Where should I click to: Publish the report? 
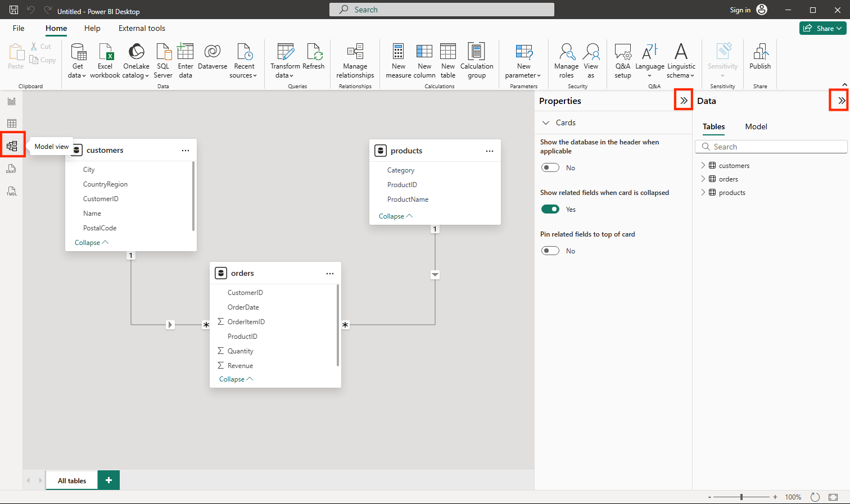click(760, 56)
